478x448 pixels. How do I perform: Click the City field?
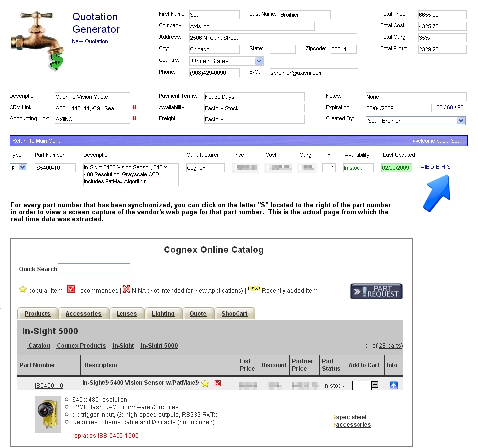point(214,49)
